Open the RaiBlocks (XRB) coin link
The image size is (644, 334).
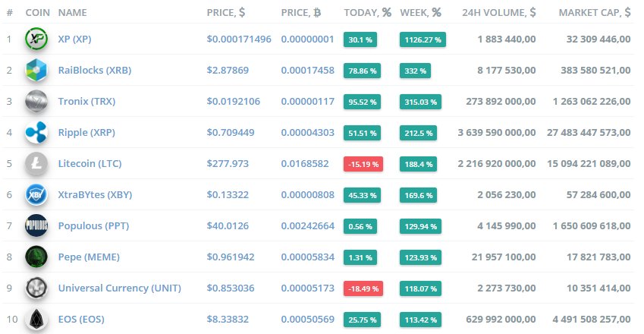[x=95, y=71]
